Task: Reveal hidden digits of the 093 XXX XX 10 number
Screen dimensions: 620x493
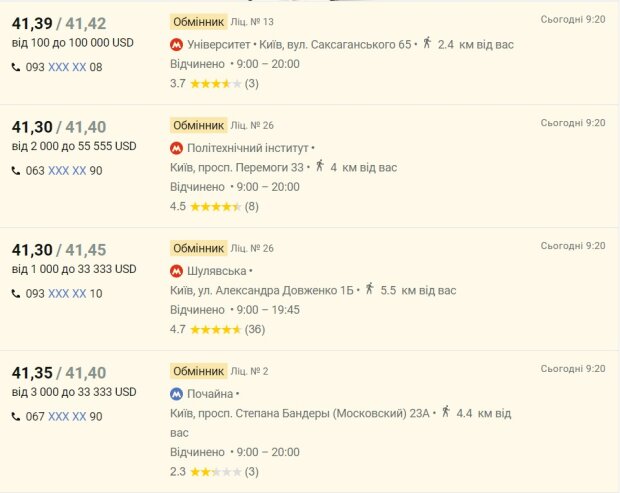Action: pyautogui.click(x=67, y=294)
